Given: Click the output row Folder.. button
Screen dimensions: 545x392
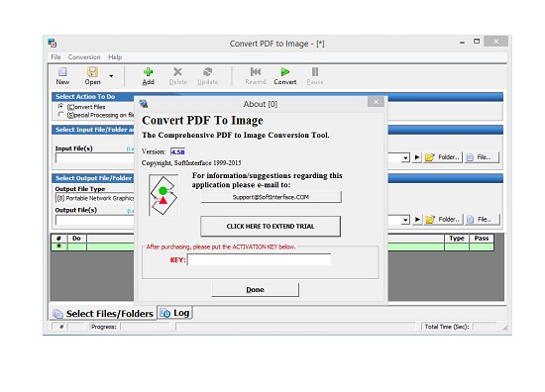Looking at the screenshot, I should pos(444,220).
